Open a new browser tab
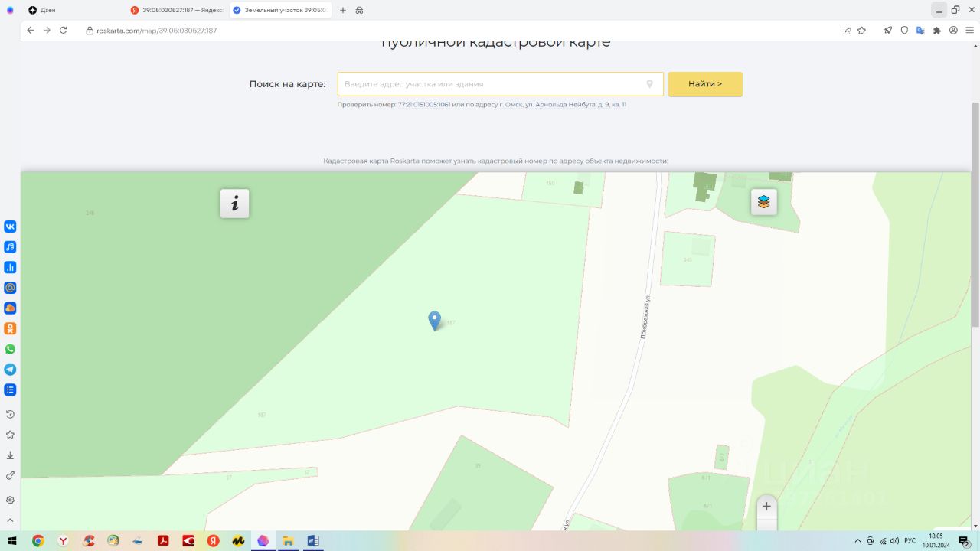Screen dimensions: 980x551 342,10
